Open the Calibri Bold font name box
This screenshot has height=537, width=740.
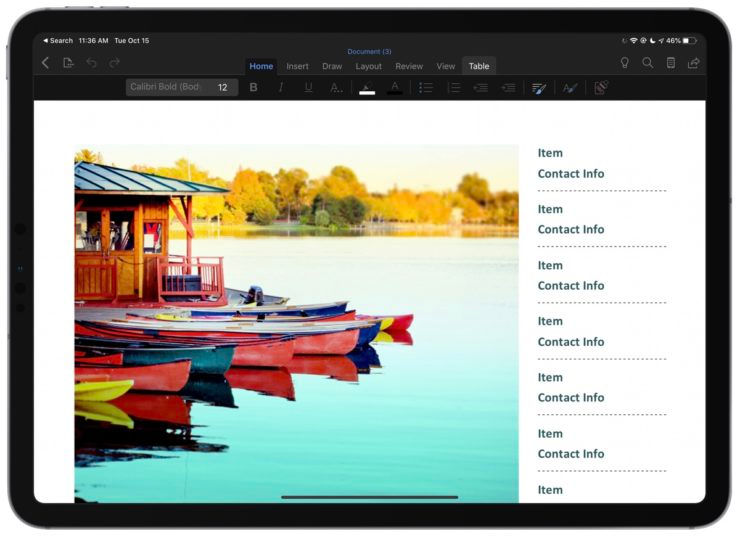tap(166, 88)
